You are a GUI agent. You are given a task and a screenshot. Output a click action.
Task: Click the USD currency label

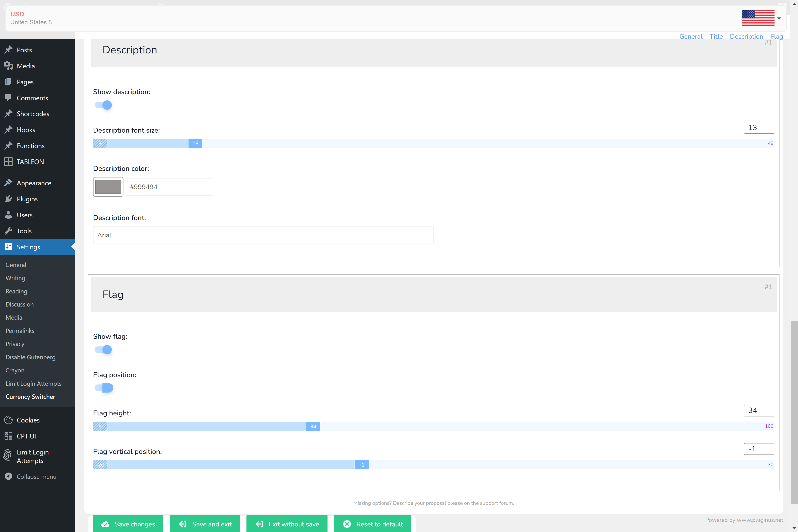(x=17, y=14)
